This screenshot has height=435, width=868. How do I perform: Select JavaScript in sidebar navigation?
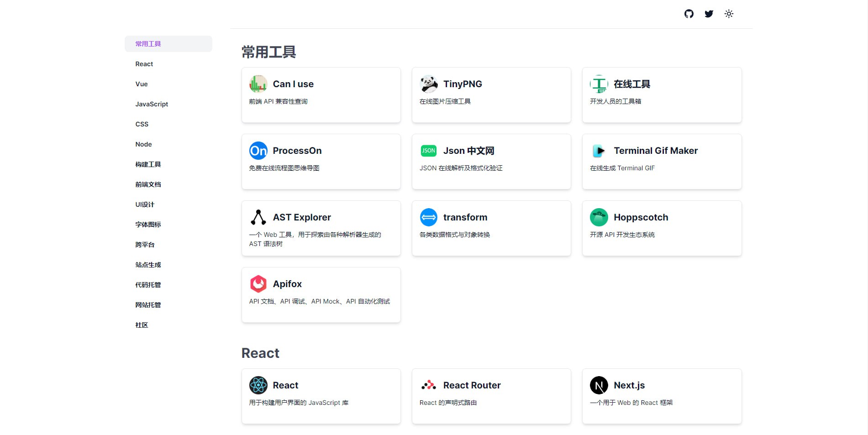coord(168,104)
